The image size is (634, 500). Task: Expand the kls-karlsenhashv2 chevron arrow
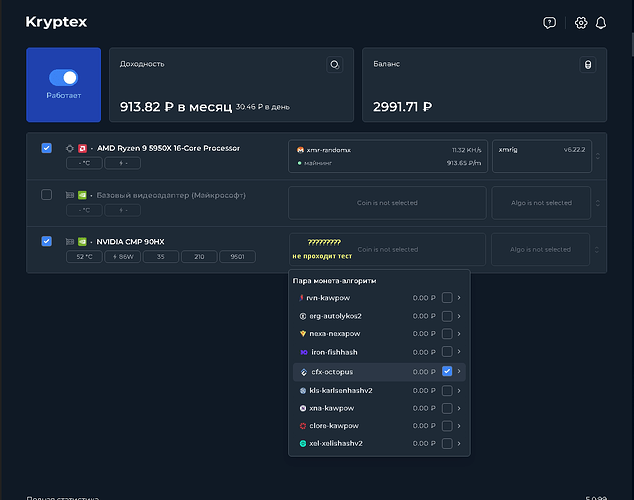point(459,390)
